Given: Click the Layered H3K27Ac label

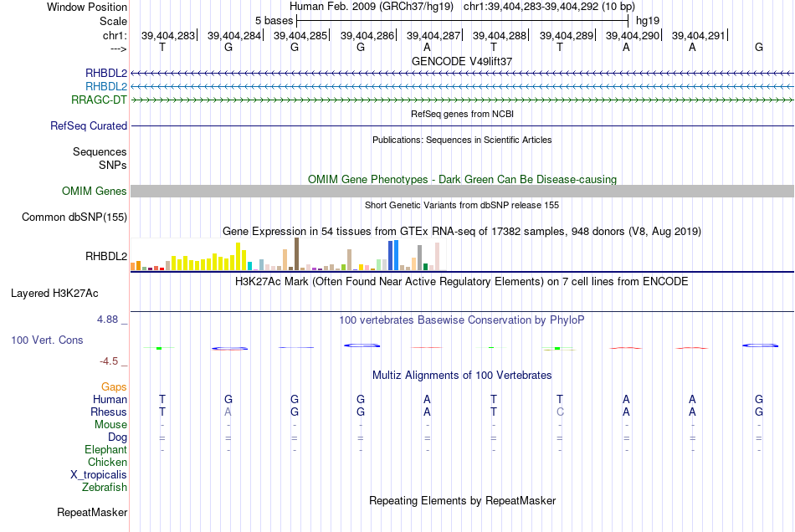Looking at the screenshot, I should [54, 294].
